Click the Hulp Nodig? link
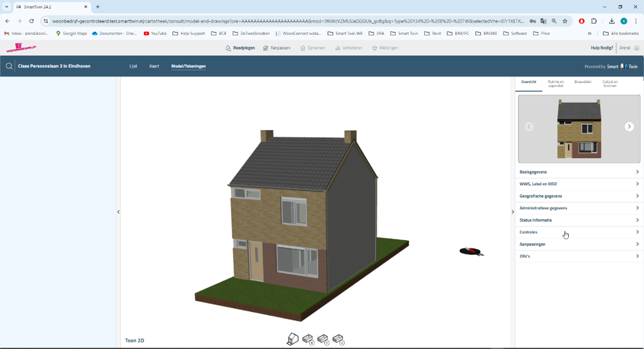The image size is (644, 349). tap(602, 48)
